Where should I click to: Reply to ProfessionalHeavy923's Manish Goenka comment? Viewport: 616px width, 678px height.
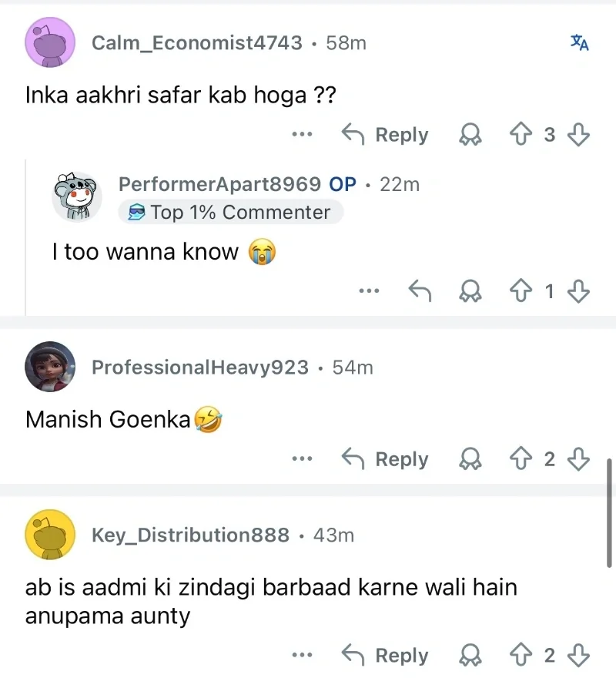coord(385,459)
